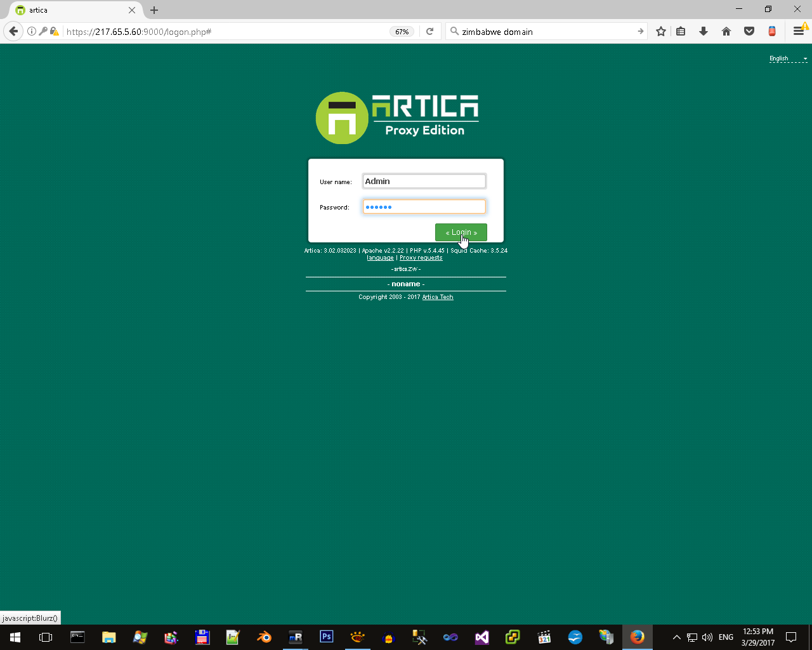Open the Firefox hamburger menu
Image resolution: width=812 pixels, height=650 pixels.
click(799, 31)
